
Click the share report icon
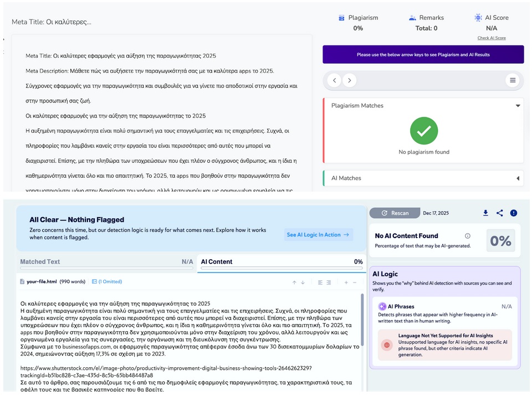pyautogui.click(x=500, y=213)
